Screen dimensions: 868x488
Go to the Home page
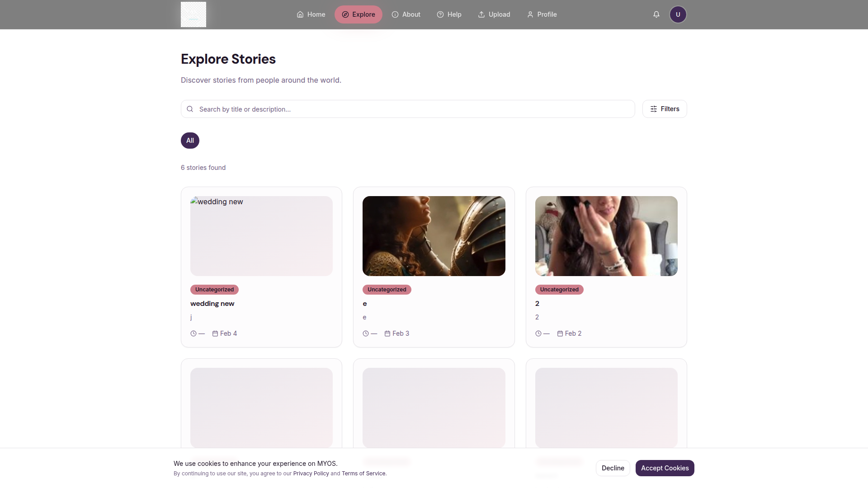311,14
